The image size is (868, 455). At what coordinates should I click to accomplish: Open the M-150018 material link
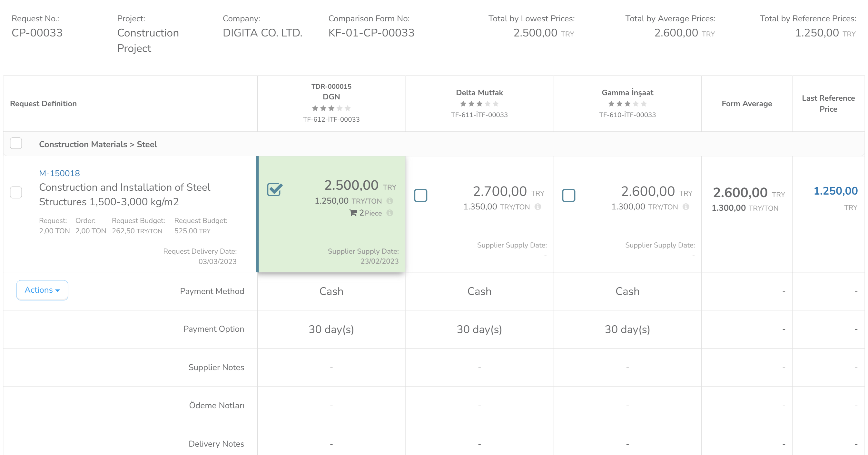[59, 173]
